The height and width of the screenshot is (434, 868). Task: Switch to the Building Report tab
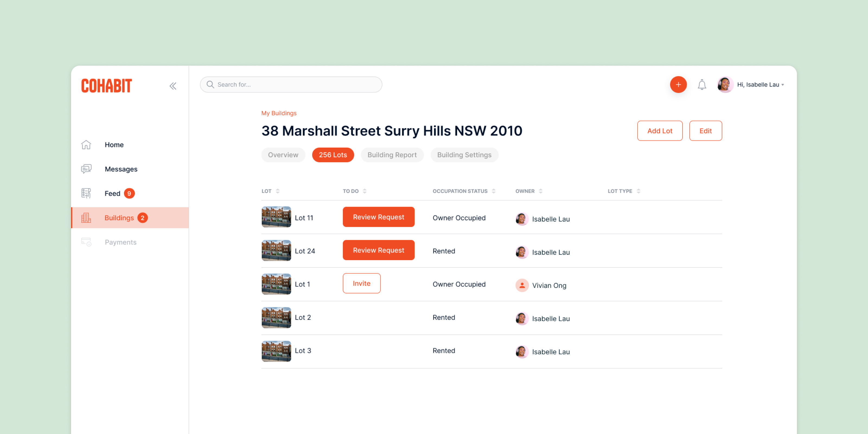click(392, 155)
